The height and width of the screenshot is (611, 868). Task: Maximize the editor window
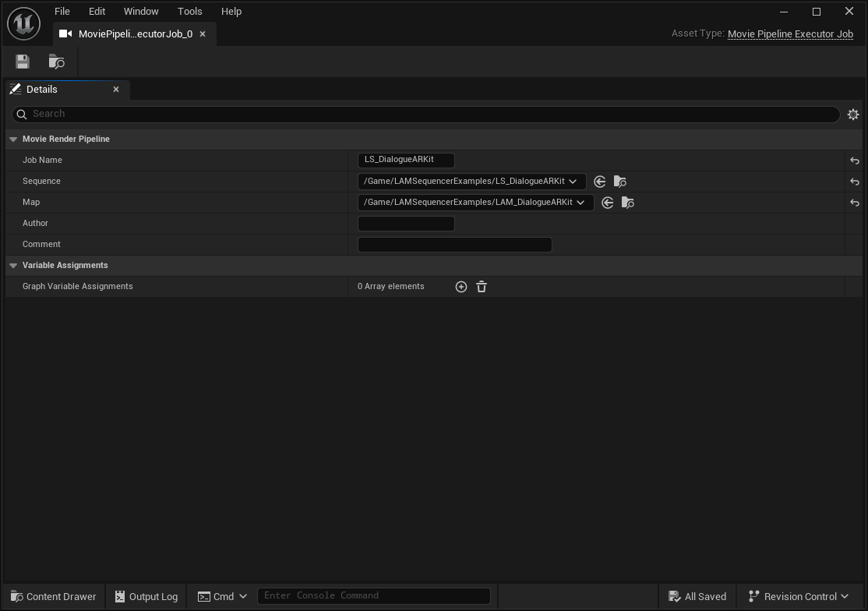tap(817, 12)
